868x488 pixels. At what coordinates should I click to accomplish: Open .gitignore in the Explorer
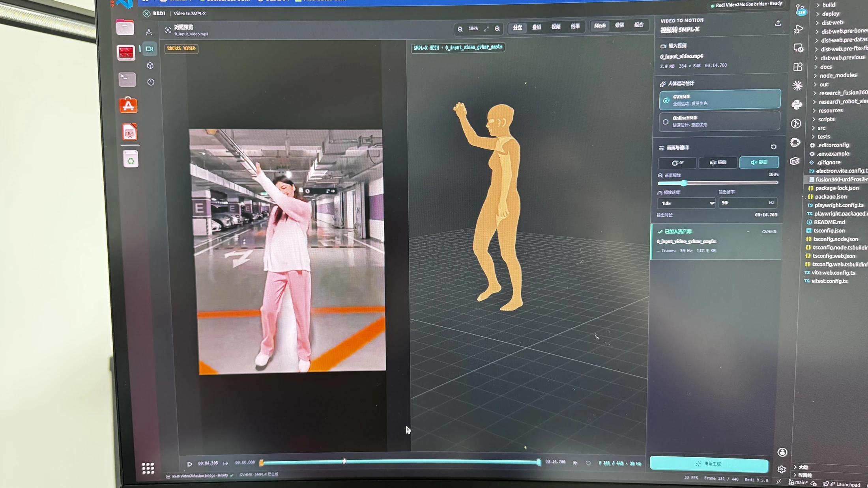[x=829, y=162]
